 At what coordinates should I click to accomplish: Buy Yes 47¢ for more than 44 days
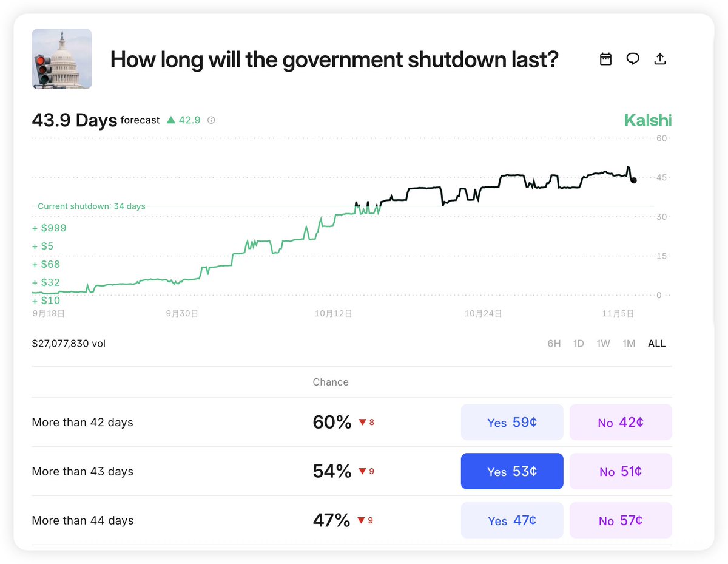pyautogui.click(x=512, y=520)
